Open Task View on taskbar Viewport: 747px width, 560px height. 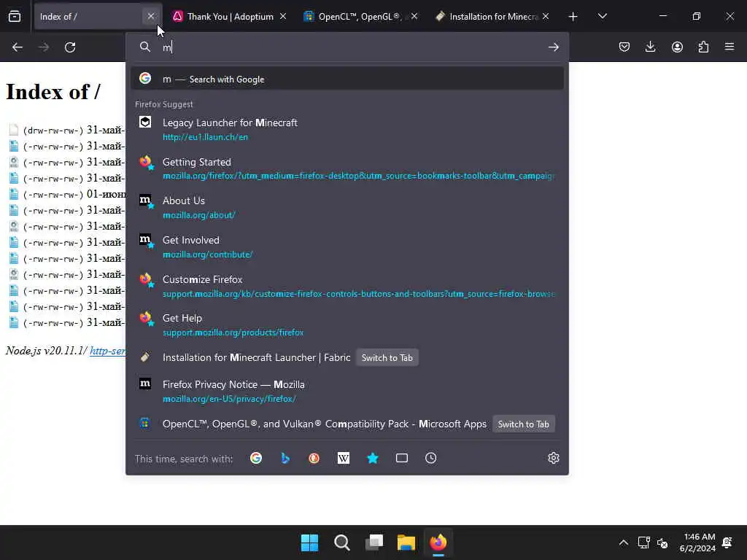click(x=374, y=542)
